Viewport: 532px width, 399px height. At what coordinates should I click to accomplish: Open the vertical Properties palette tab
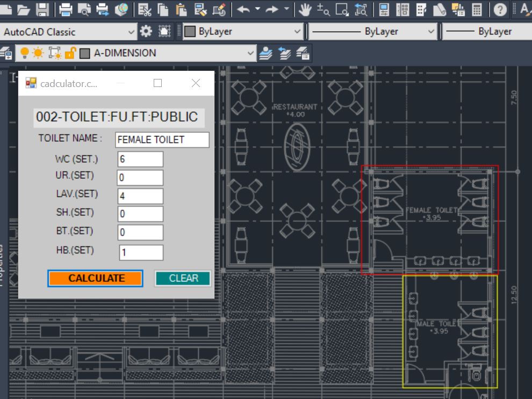coord(3,266)
